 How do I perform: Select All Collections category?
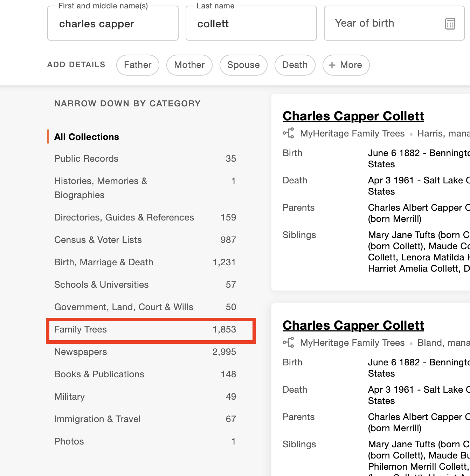(87, 137)
